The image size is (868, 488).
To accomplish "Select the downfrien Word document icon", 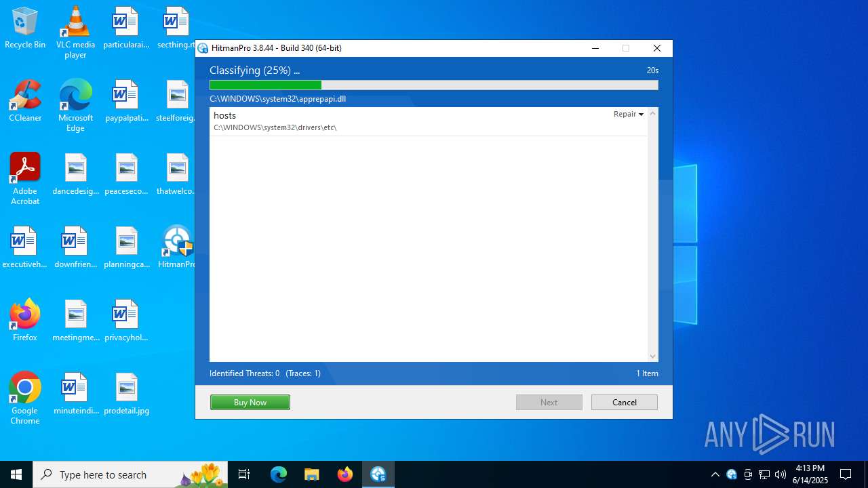I will coord(75,247).
